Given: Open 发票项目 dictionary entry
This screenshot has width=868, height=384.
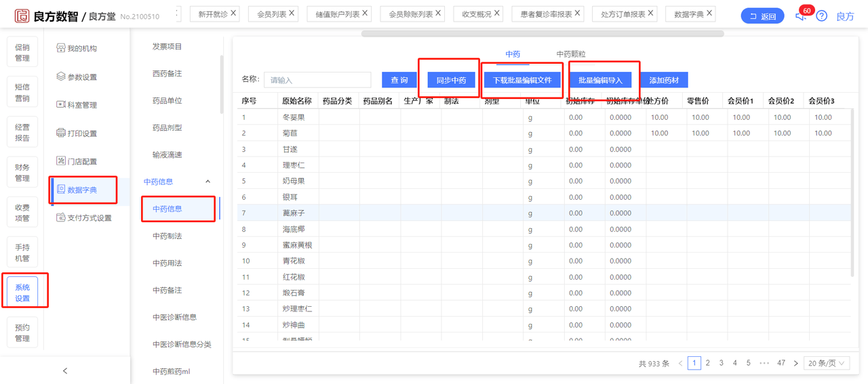Looking at the screenshot, I should coord(167,47).
